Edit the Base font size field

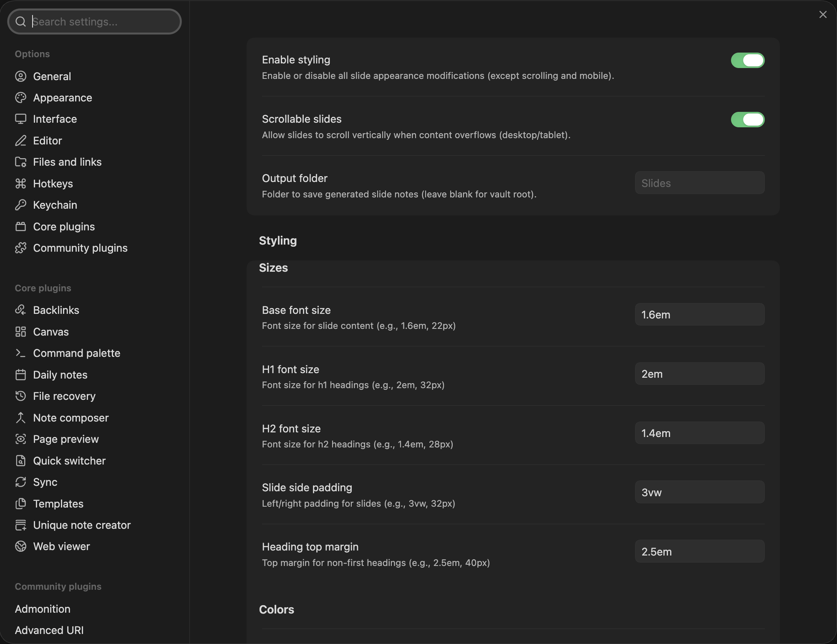click(700, 314)
